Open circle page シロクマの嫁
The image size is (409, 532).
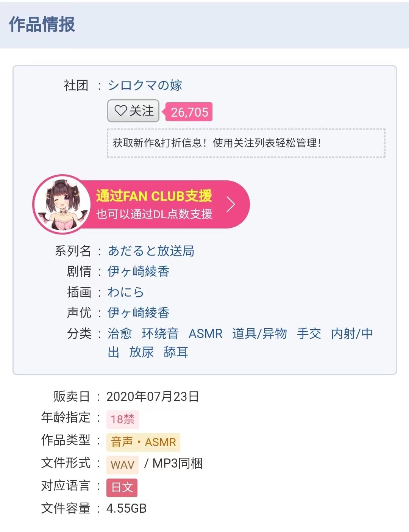click(145, 85)
